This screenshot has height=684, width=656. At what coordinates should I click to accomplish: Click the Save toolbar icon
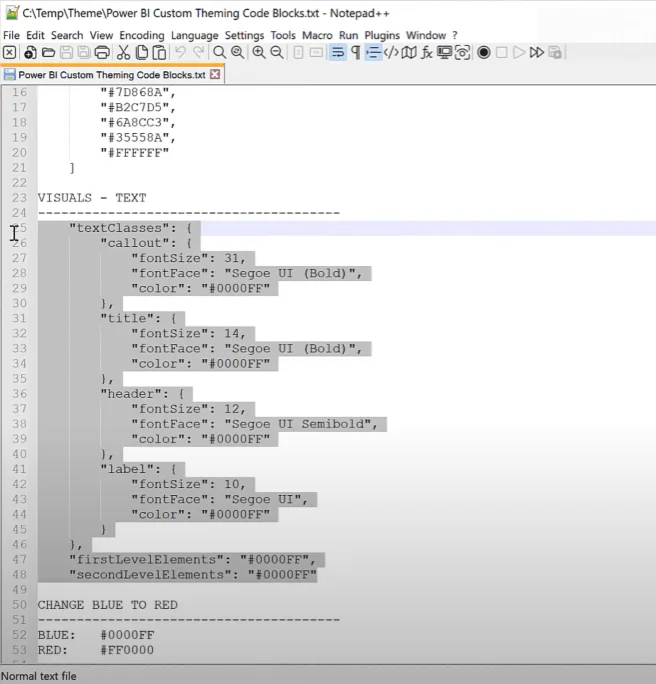66,53
